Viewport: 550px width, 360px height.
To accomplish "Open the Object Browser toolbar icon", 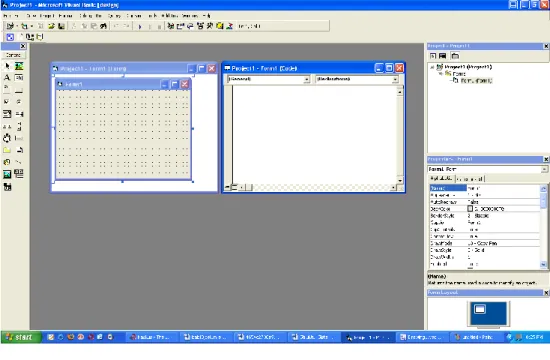I will (x=200, y=26).
